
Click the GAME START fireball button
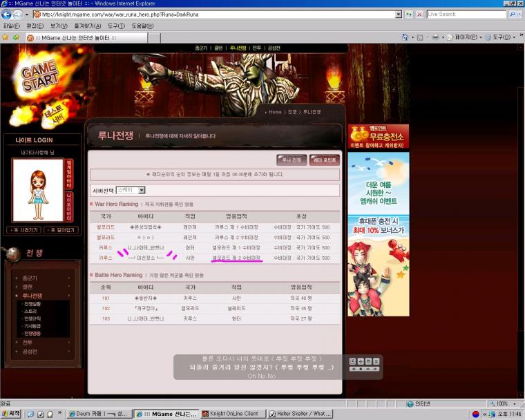40,77
